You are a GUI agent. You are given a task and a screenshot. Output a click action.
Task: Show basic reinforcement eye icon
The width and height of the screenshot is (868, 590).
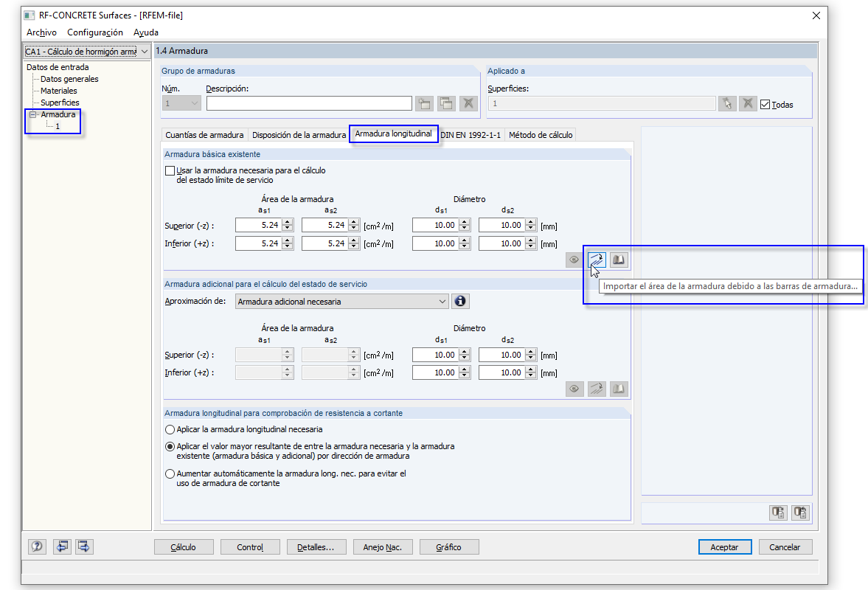[x=574, y=260]
